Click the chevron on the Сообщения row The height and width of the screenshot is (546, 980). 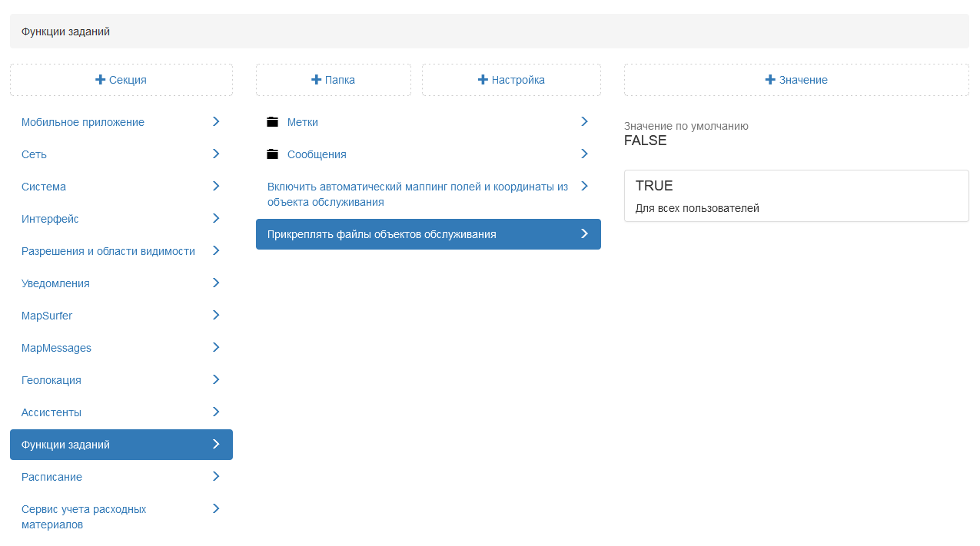pyautogui.click(x=584, y=154)
